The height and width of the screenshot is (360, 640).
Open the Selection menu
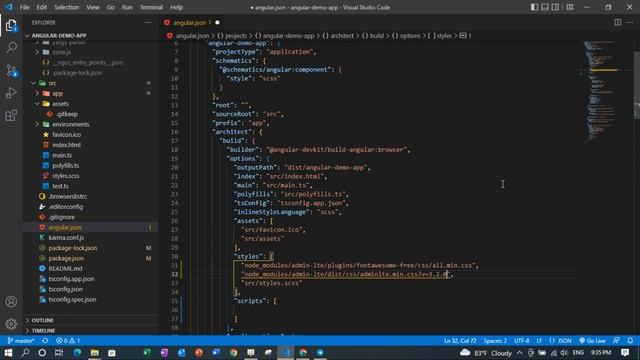point(67,7)
